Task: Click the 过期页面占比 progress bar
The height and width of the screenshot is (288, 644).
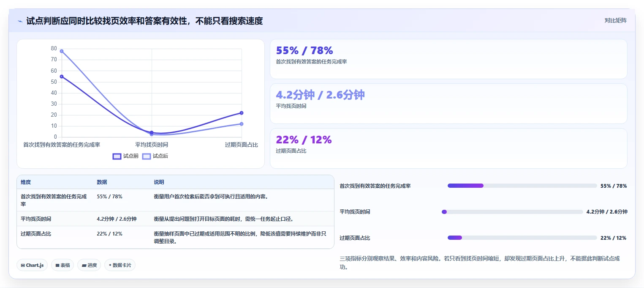Action: tap(522, 238)
